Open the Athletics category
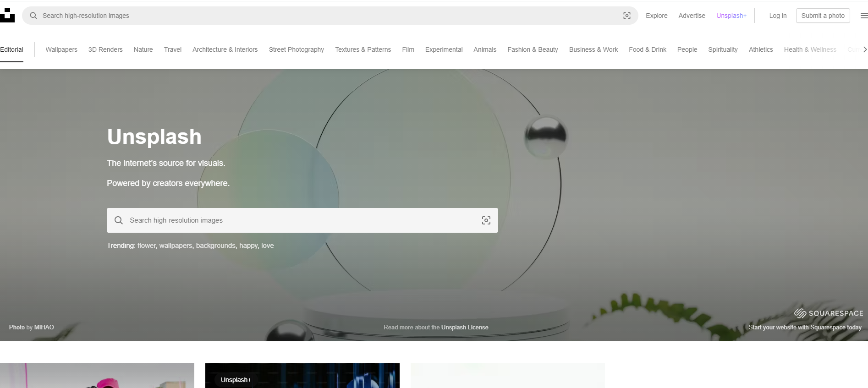This screenshot has height=388, width=868. [761, 49]
